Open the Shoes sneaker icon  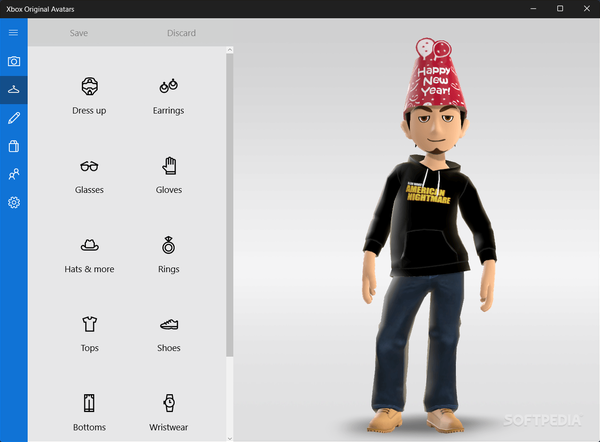[169, 324]
